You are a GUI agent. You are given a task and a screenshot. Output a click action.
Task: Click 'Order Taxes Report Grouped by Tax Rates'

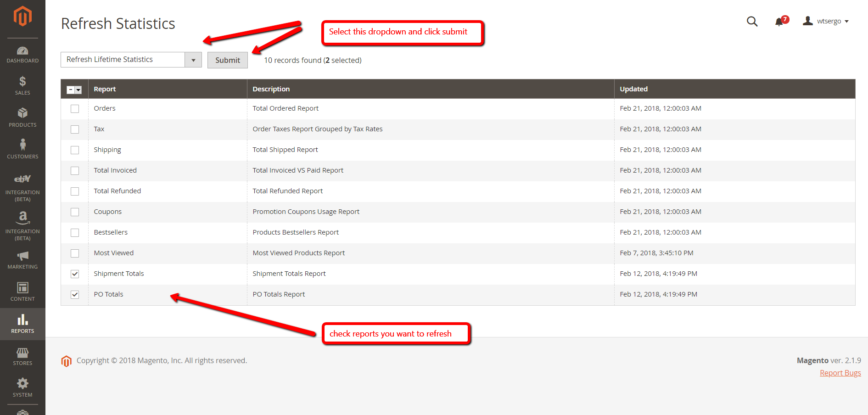(x=318, y=129)
